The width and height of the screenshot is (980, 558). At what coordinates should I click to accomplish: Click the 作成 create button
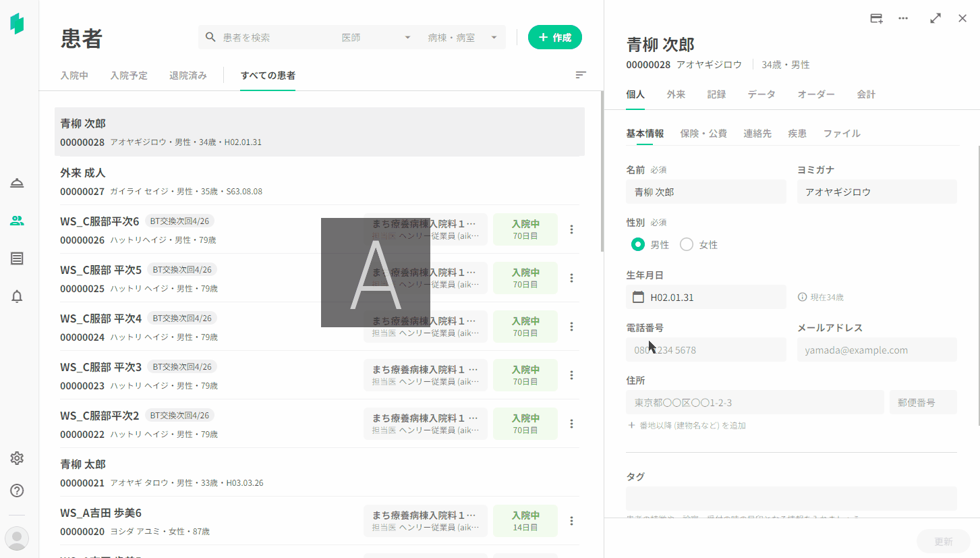(554, 38)
